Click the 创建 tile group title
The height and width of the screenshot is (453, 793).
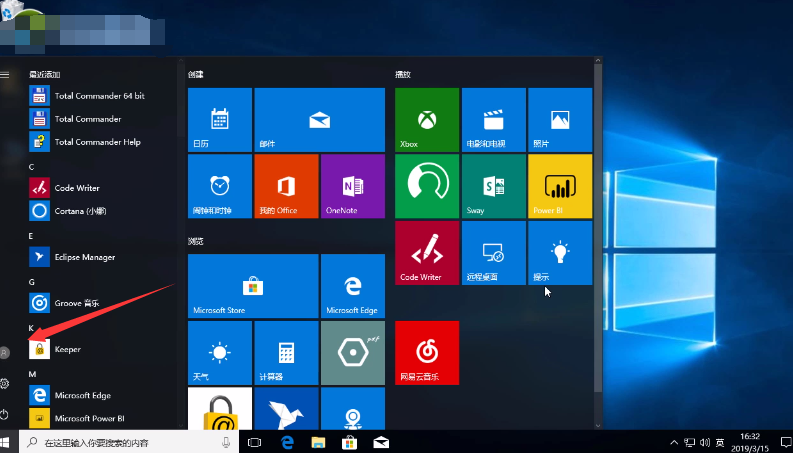pos(196,74)
